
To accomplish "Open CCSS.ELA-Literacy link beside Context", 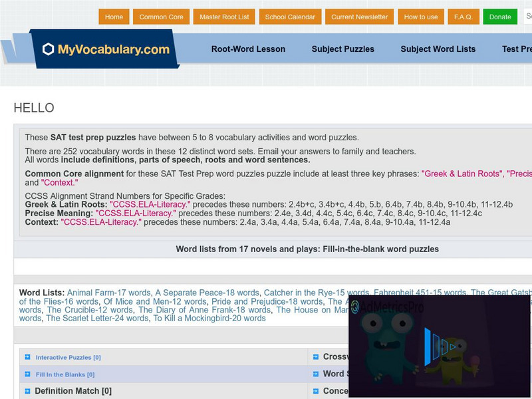I will click(101, 222).
